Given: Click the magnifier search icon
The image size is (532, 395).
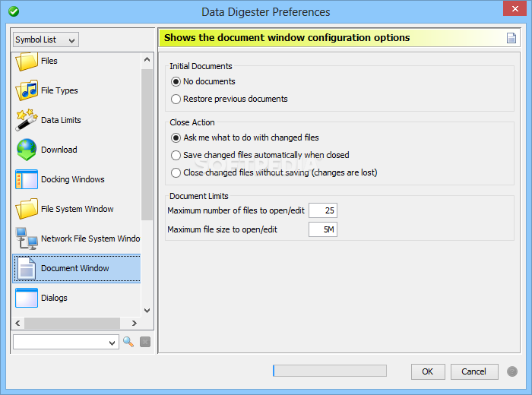Looking at the screenshot, I should 128,342.
